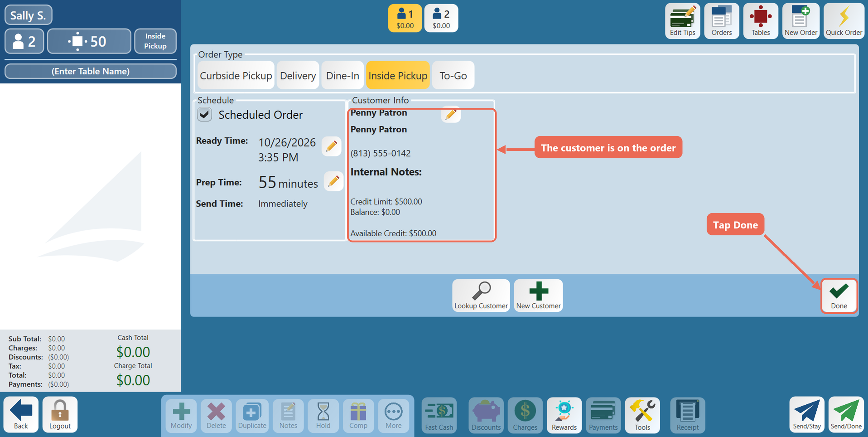Viewport: 868px width, 437px height.
Task: Click the Logout padlock button
Action: pyautogui.click(x=60, y=414)
